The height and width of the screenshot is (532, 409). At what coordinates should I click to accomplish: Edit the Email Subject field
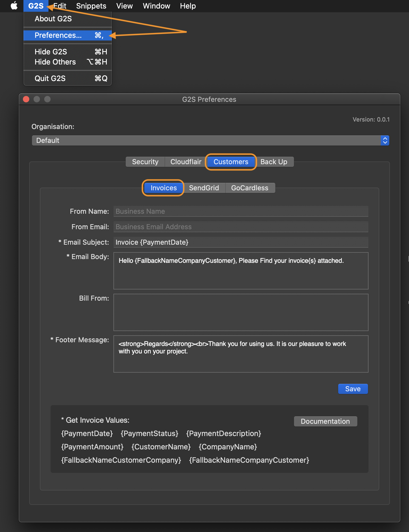[241, 242]
